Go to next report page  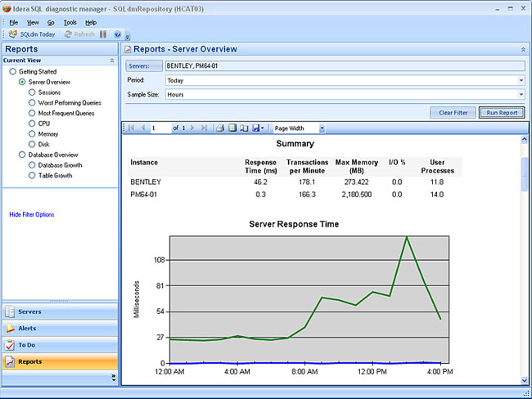pos(192,128)
